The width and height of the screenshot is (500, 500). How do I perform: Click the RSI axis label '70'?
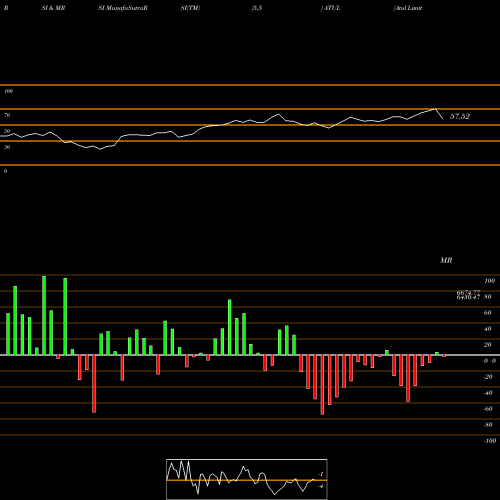[7, 115]
